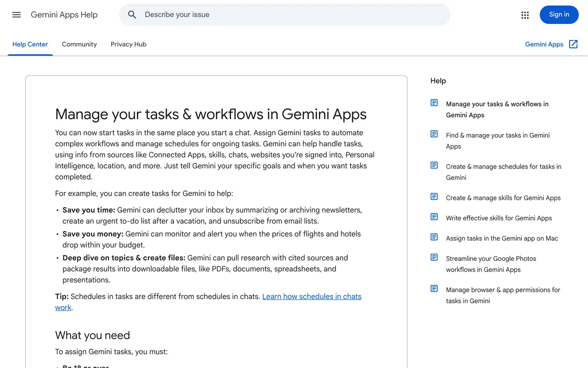Open Streamline your Google Photos workflows article
The image size is (588, 368).
coord(491,264)
